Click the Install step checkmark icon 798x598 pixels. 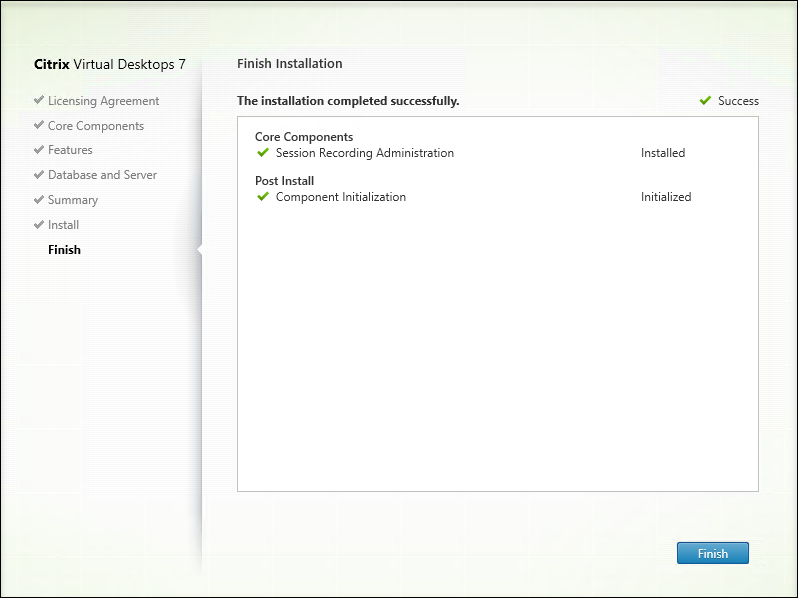pos(39,225)
